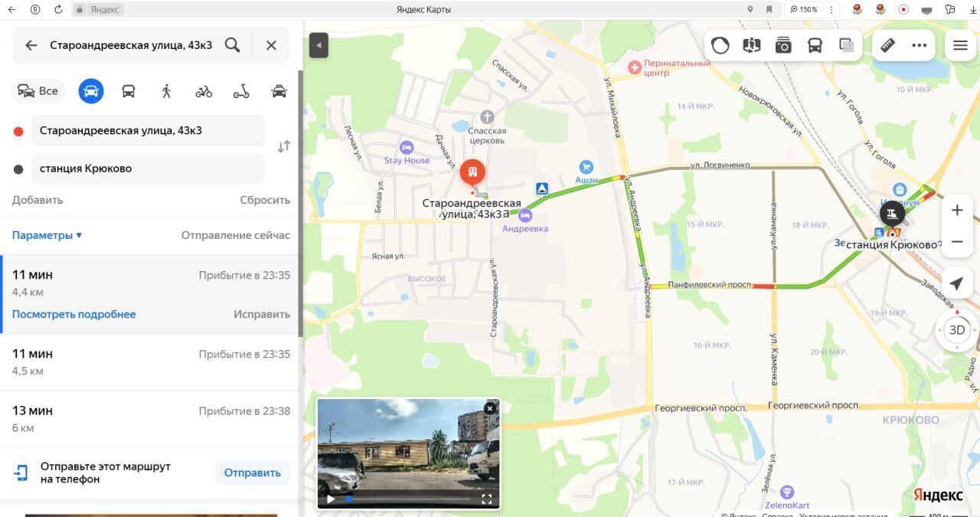This screenshot has width=980, height=517.
Task: Open the ruler distance measuring tool
Action: point(887,45)
